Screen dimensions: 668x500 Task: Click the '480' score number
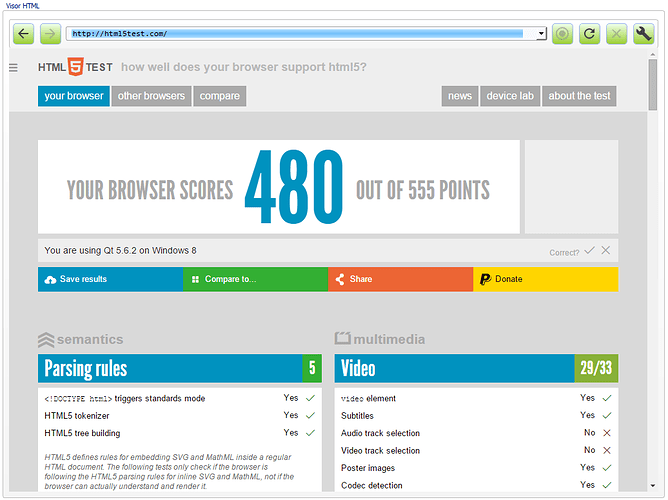(x=294, y=187)
